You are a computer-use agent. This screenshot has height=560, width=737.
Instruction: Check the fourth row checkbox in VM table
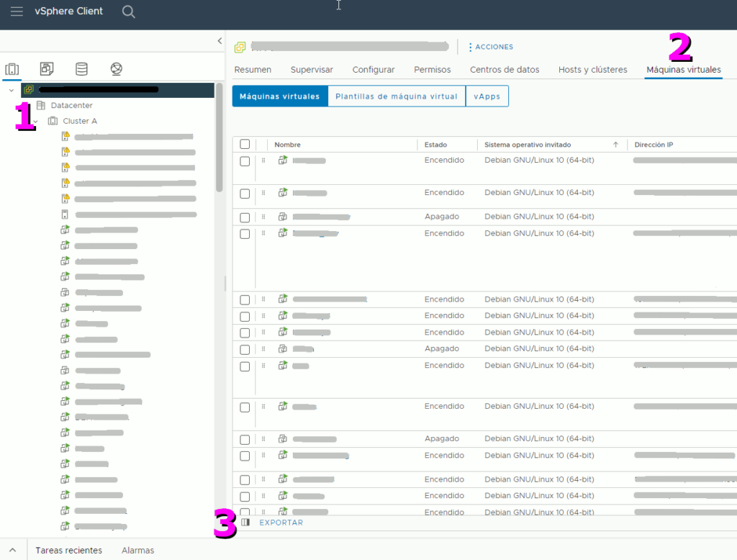click(245, 234)
